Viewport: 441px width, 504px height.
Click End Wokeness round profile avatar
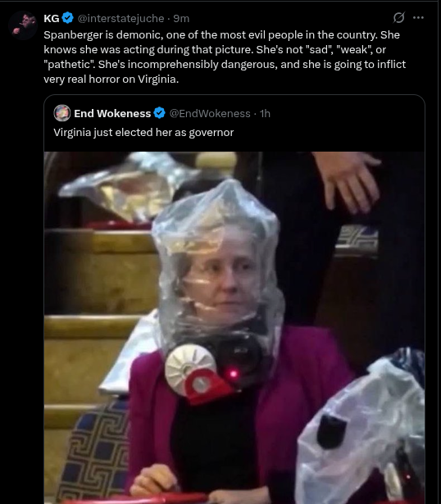coord(62,113)
